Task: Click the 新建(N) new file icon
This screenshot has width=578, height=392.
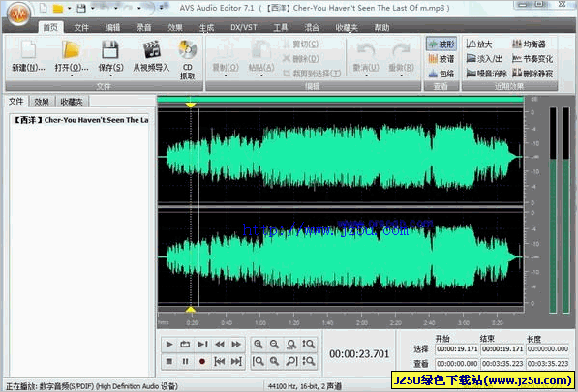Action: [x=29, y=49]
